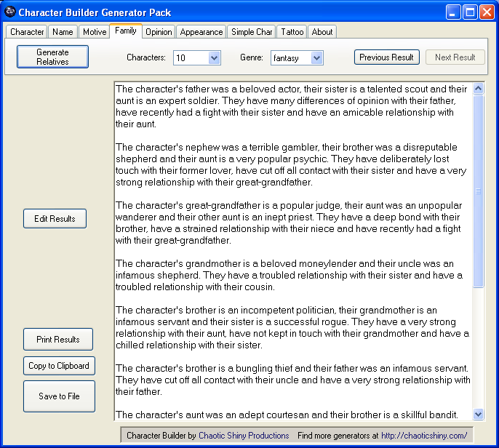Click the "Characters:" label
Screen dimensions: 499x448
pyautogui.click(x=146, y=57)
